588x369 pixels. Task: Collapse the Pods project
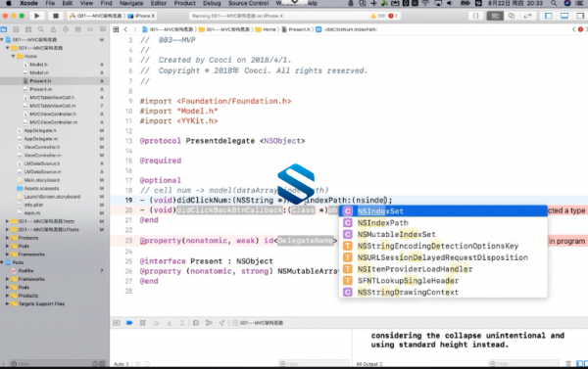[2, 262]
